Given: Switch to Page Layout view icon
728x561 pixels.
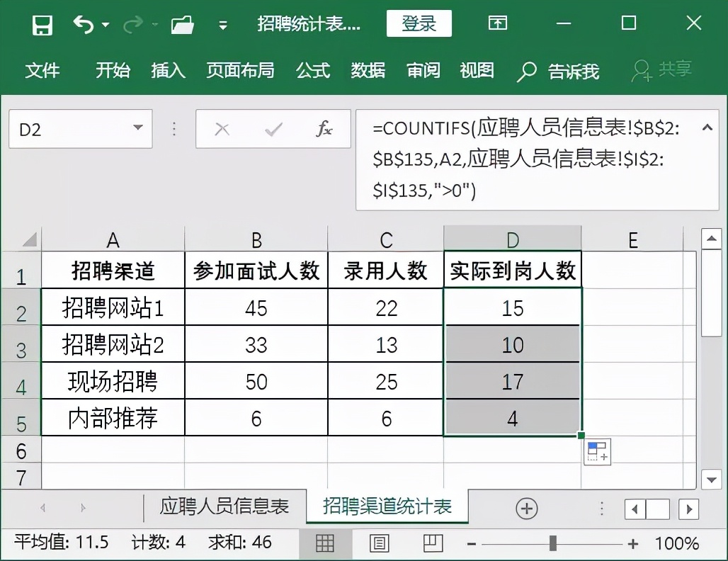Looking at the screenshot, I should (379, 543).
